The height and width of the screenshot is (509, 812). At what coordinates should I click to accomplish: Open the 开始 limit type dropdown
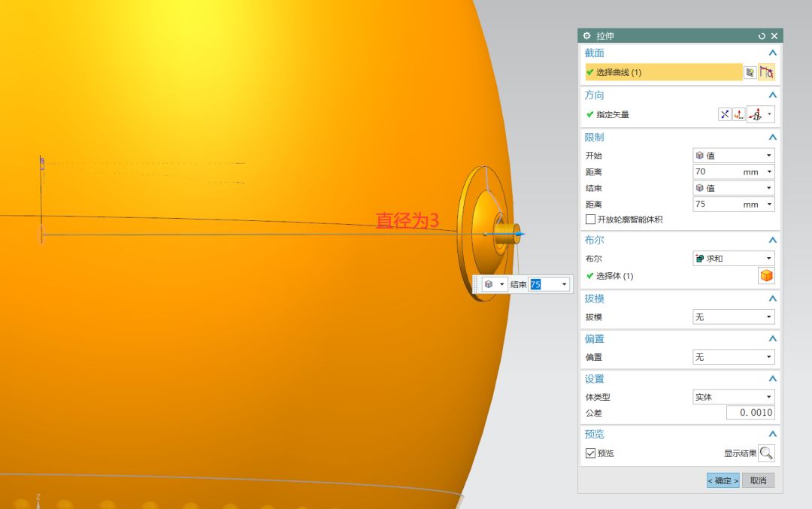734,156
